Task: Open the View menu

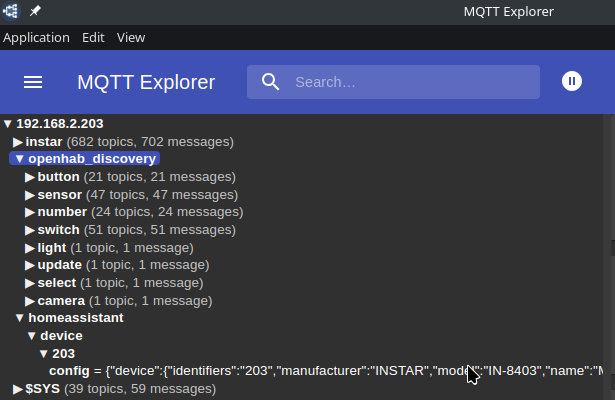Action: (x=131, y=37)
